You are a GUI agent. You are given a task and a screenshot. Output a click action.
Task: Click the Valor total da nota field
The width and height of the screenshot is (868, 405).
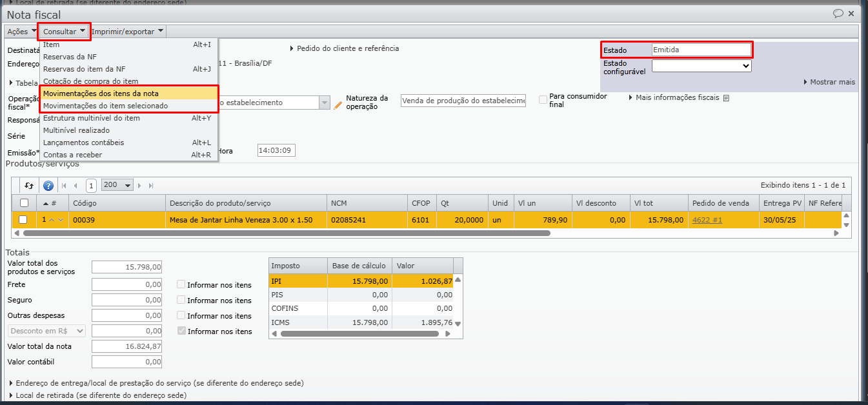tap(126, 346)
